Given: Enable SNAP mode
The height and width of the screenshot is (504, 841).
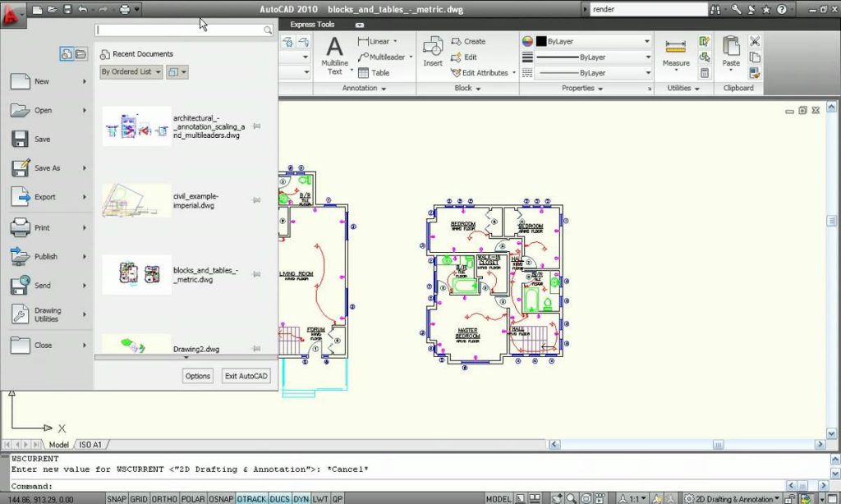Looking at the screenshot, I should 116,498.
